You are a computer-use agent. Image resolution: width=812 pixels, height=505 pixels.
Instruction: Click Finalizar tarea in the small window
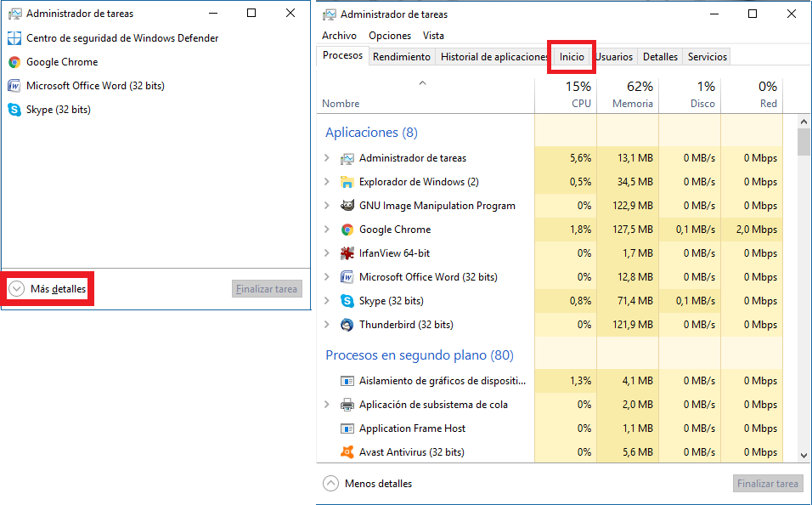click(x=267, y=289)
